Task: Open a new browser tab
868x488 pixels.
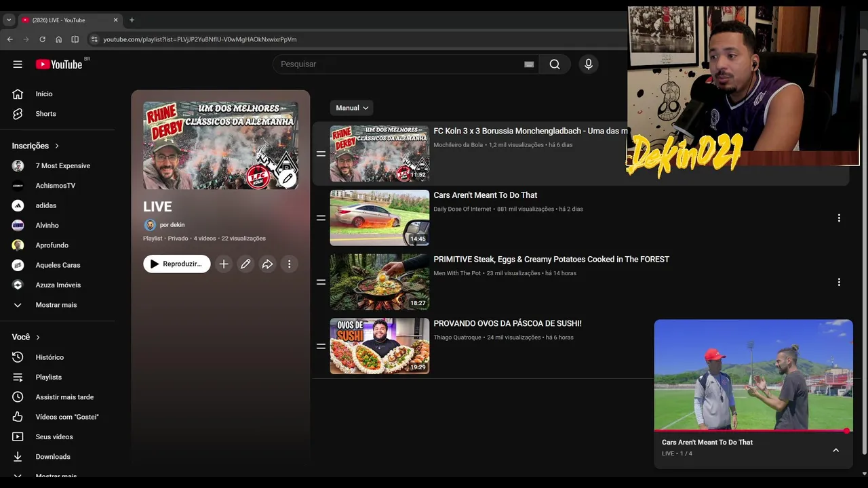Action: pos(132,20)
